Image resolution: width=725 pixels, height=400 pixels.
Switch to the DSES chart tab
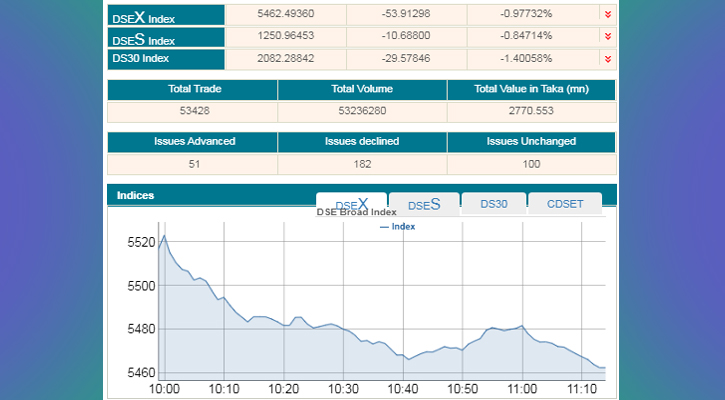click(424, 204)
